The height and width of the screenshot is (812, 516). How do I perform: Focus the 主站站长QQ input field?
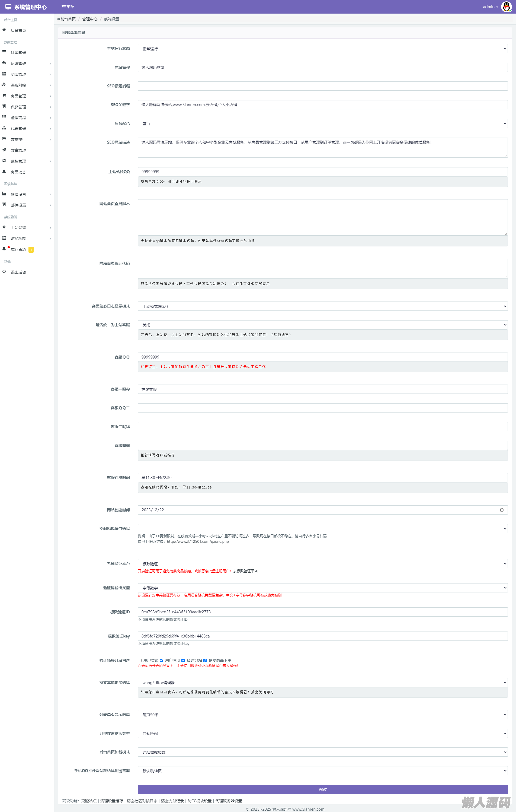323,172
